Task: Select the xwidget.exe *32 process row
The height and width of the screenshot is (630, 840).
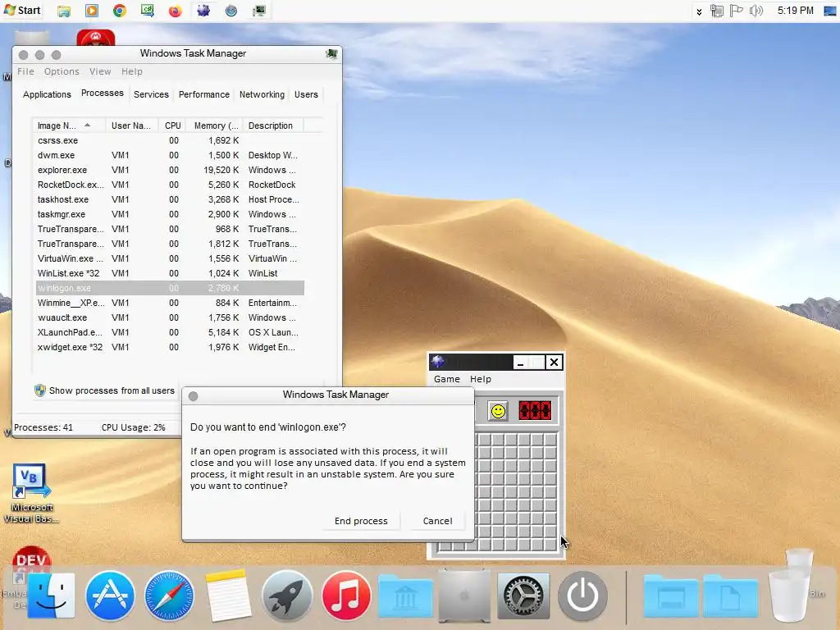Action: pos(170,347)
